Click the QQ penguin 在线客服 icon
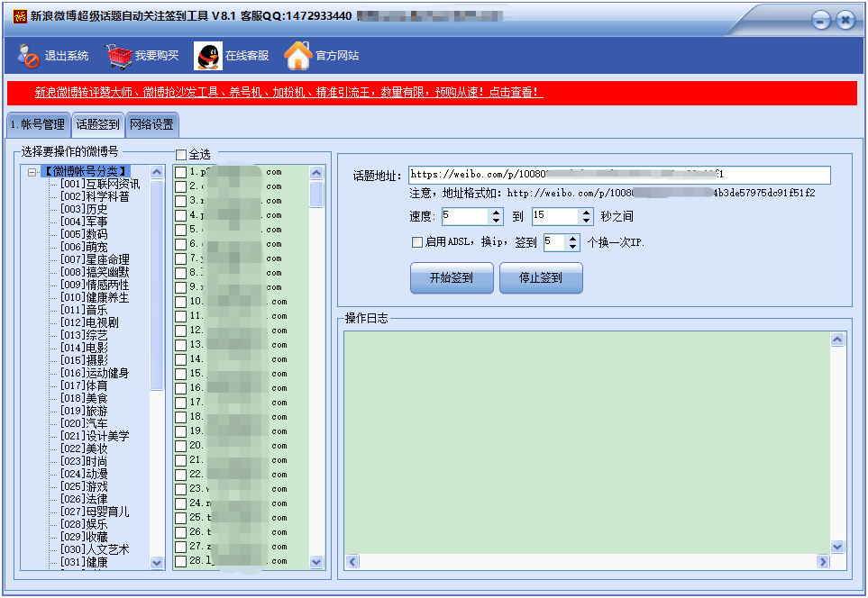The height and width of the screenshot is (598, 868). pyautogui.click(x=208, y=56)
